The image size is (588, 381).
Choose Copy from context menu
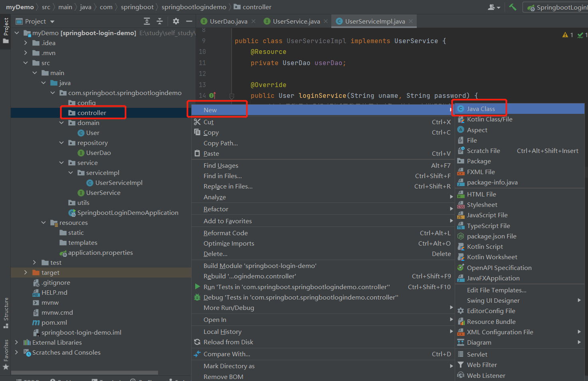pos(323,132)
